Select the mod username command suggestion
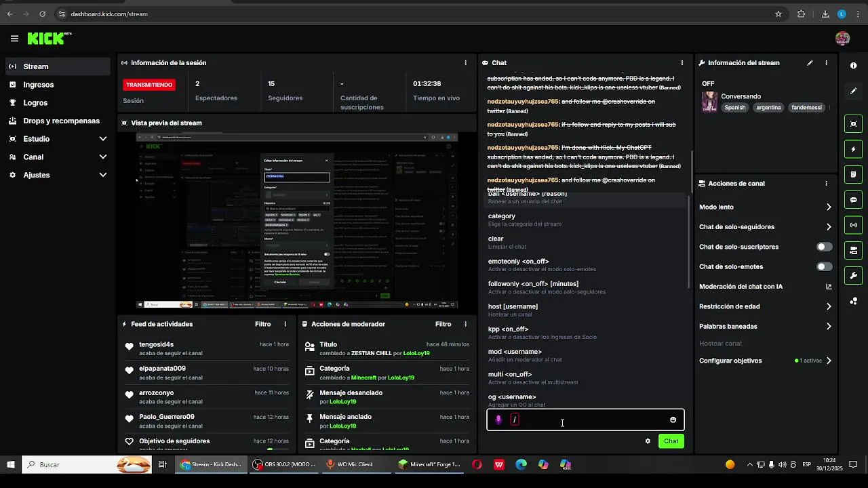868x488 pixels. [x=585, y=355]
